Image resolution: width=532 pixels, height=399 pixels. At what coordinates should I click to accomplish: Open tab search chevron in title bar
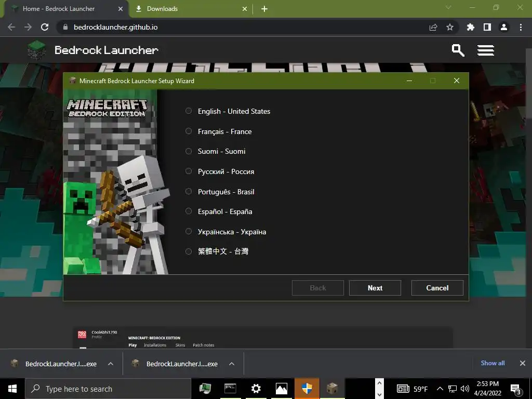click(448, 7)
